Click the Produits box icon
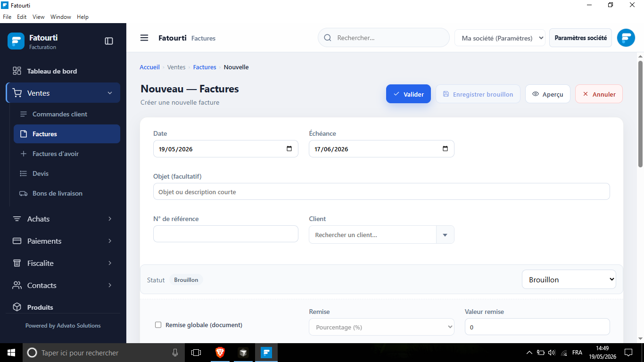Screen dimensions: 644x362 pyautogui.click(x=17, y=307)
